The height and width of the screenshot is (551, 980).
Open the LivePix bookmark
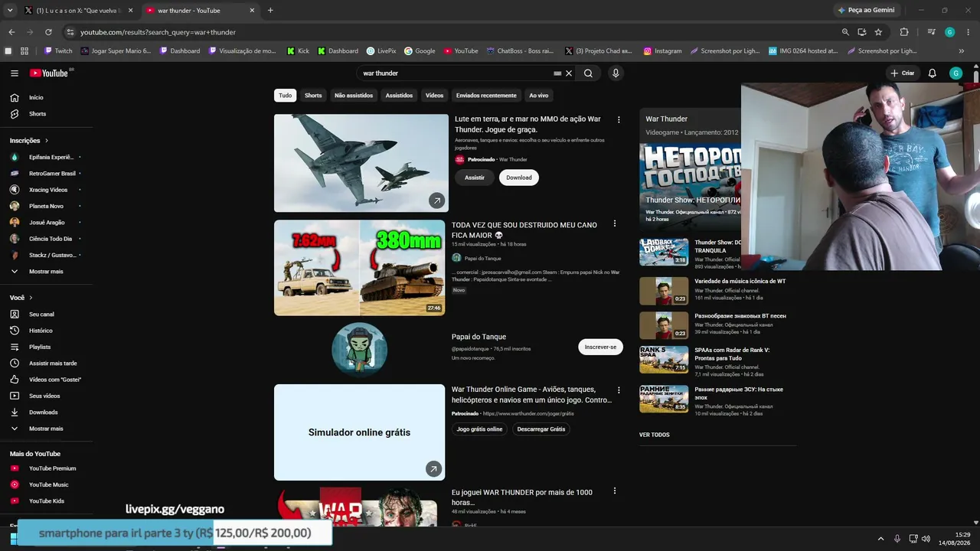point(381,51)
